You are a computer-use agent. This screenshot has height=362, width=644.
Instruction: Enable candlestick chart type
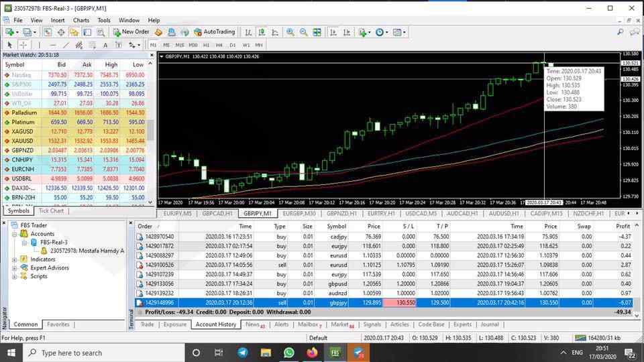coord(262,32)
